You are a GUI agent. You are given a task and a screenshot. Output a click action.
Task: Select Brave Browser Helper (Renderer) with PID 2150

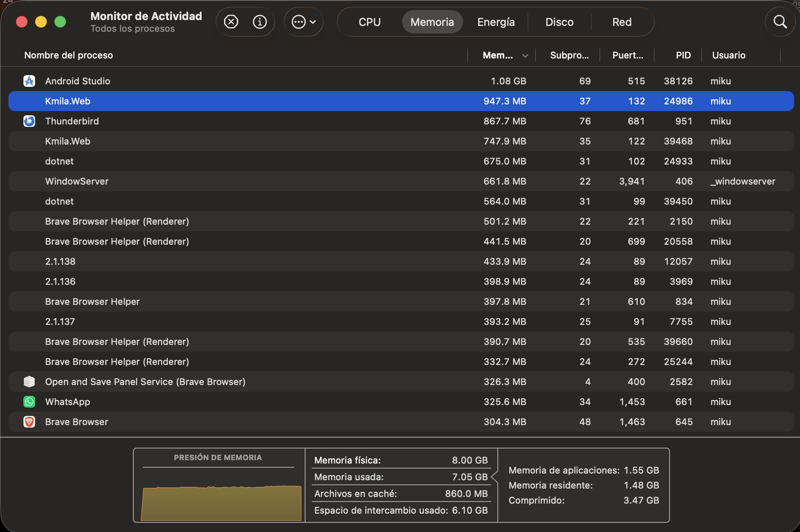point(401,221)
